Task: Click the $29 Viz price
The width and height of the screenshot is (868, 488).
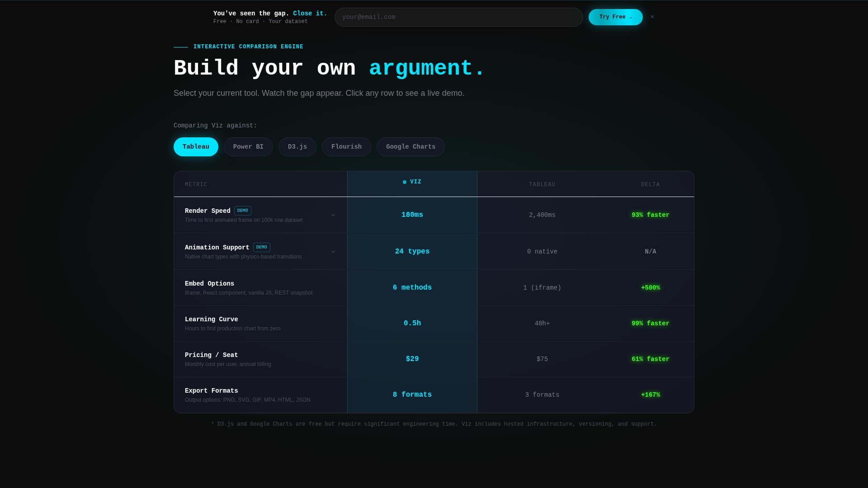Action: coord(412,359)
